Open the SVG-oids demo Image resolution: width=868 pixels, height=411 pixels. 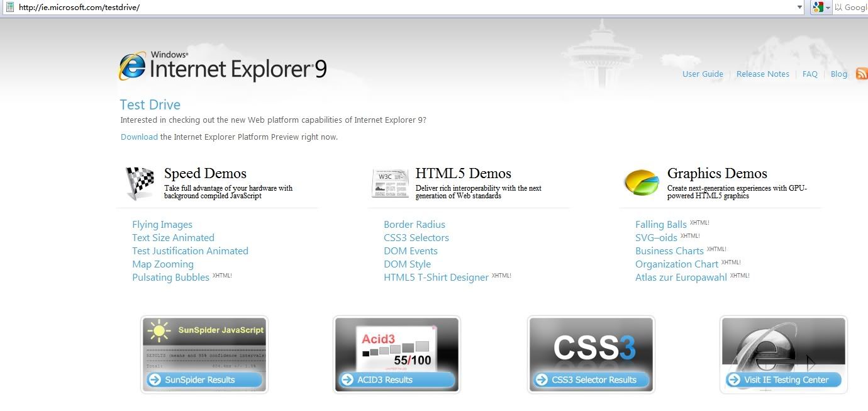point(656,238)
